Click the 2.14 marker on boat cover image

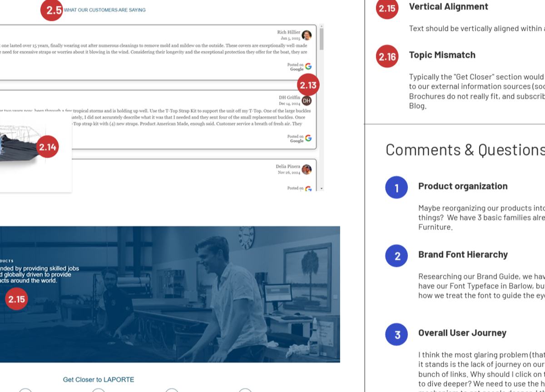point(48,147)
